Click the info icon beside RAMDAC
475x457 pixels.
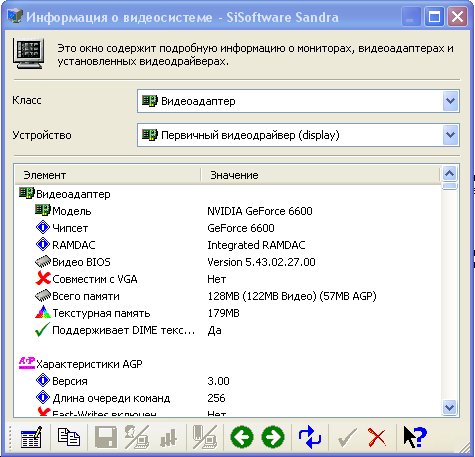pos(43,244)
